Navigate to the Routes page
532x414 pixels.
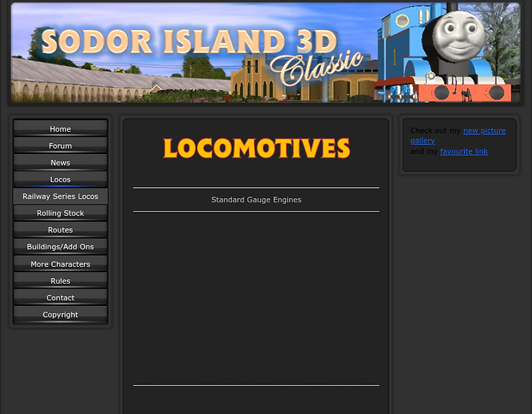61,230
